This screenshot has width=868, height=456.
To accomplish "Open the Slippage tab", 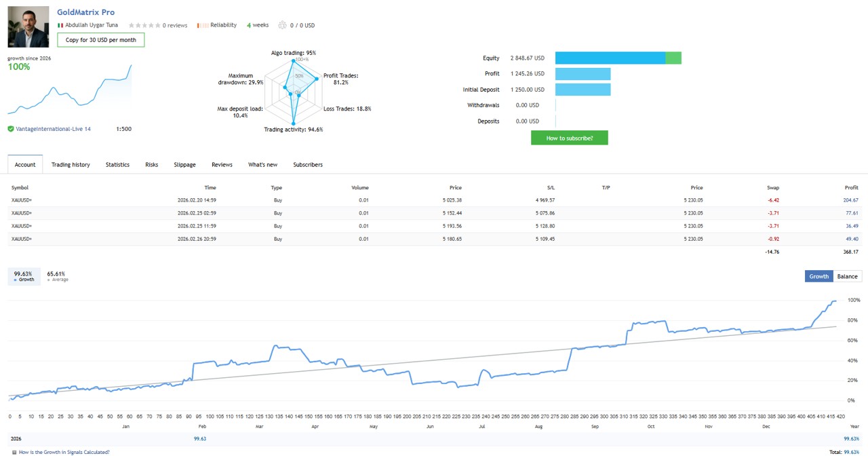I will point(184,164).
